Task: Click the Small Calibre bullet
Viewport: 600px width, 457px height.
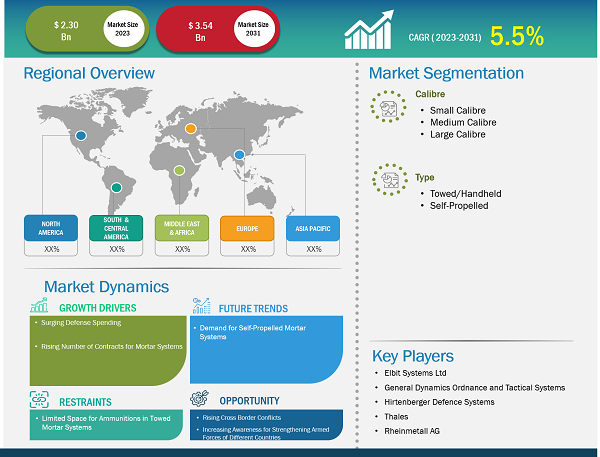Action: pyautogui.click(x=458, y=110)
